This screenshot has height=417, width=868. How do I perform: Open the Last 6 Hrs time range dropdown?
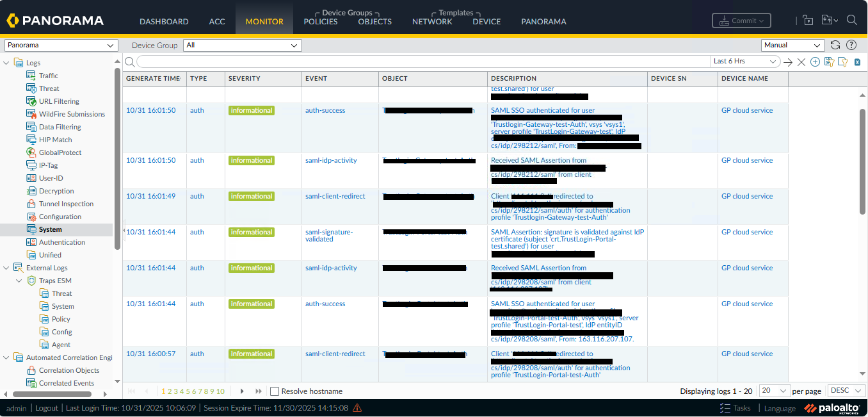coord(745,61)
